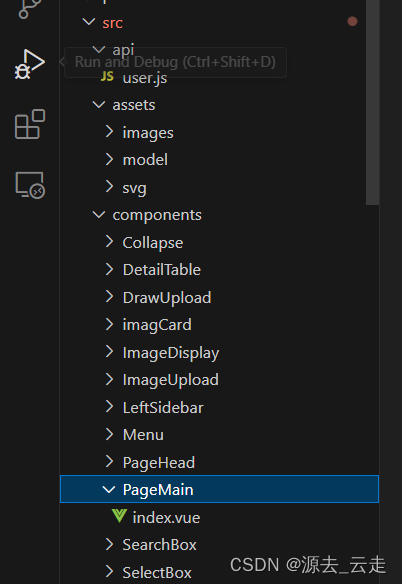
Task: Click the Explorer vertical scrollbar thumb
Action: coord(372,102)
